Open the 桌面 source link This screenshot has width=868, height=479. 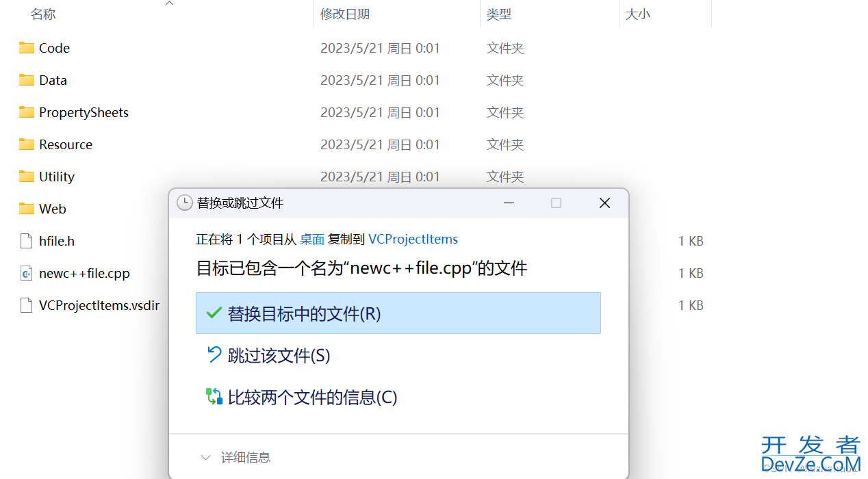pos(312,239)
